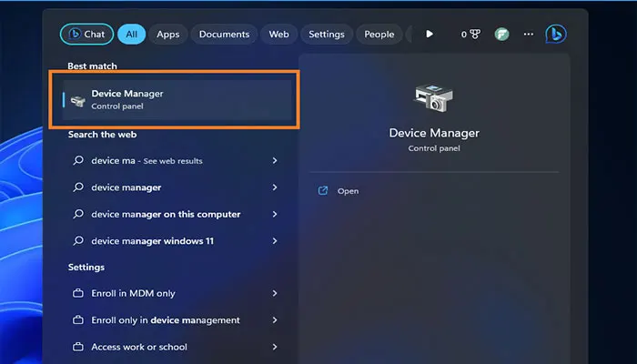Click the 'Search the web' heading
637x364 pixels.
102,135
